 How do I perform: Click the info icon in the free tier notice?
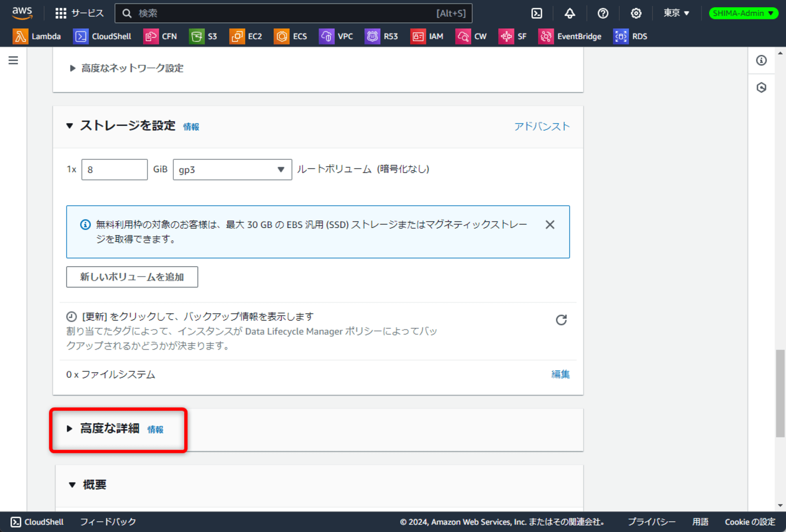click(85, 225)
